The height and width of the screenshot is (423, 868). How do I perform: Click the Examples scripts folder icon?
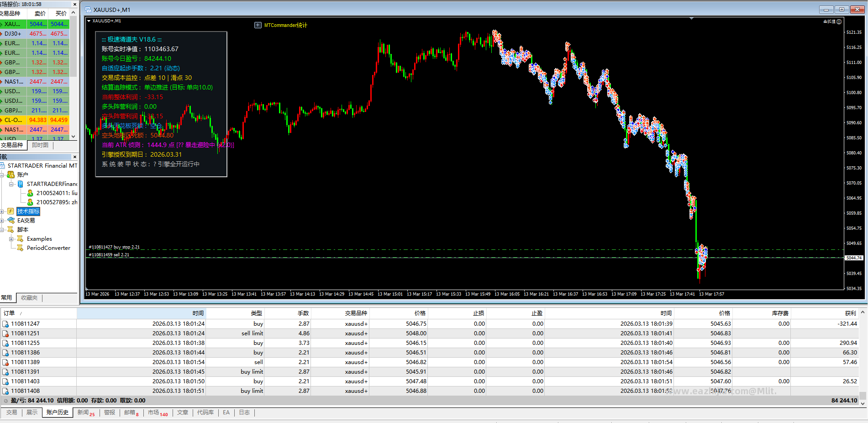click(20, 239)
